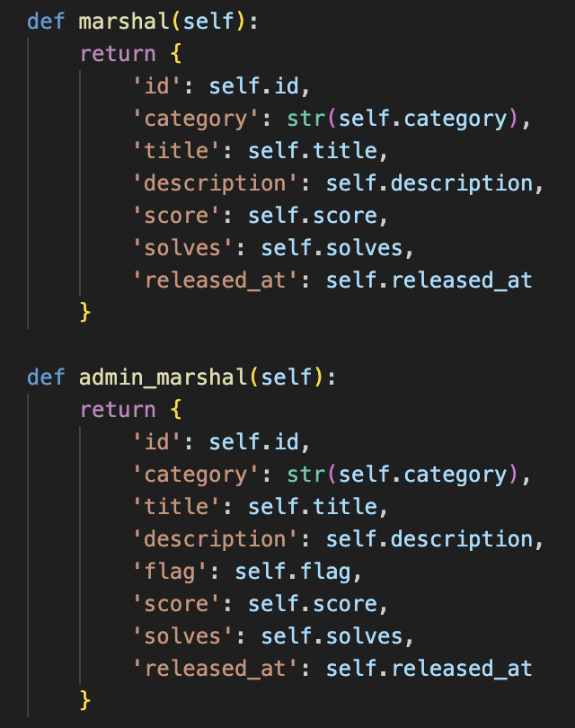Click the first def keyword
This screenshot has height=728, width=575.
click(46, 22)
